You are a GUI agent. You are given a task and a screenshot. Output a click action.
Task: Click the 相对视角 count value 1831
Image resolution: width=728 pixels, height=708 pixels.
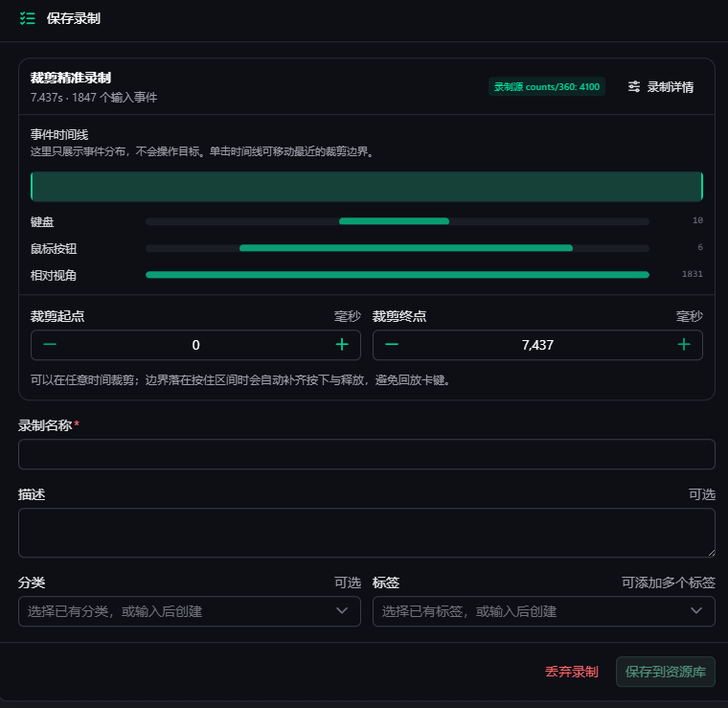pyautogui.click(x=693, y=274)
